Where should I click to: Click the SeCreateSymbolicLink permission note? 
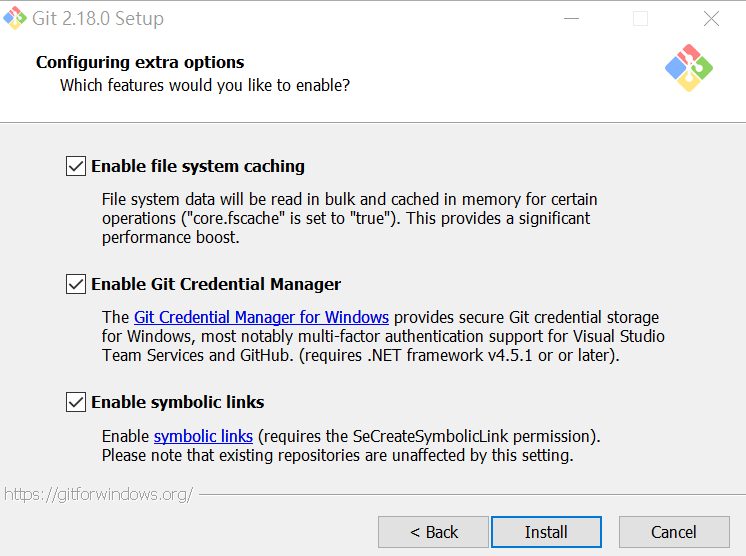tap(430, 437)
